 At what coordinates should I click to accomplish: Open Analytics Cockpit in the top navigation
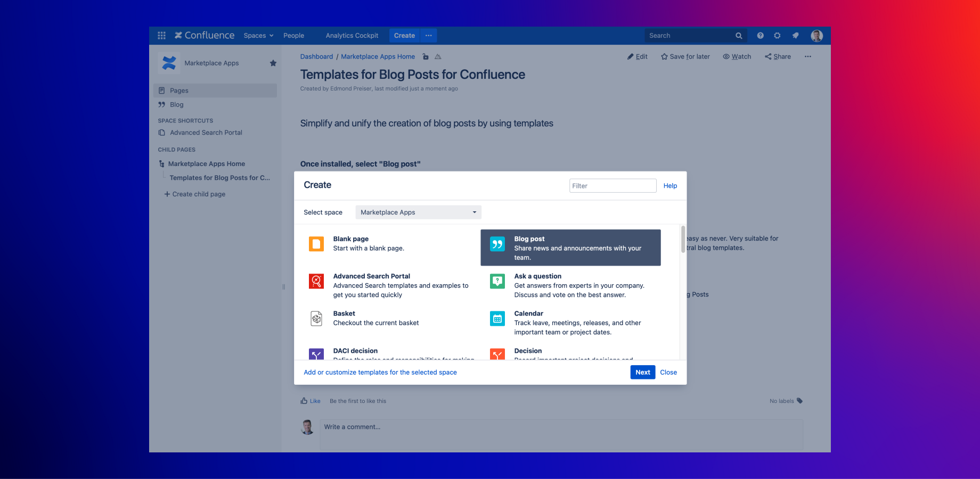[352, 36]
